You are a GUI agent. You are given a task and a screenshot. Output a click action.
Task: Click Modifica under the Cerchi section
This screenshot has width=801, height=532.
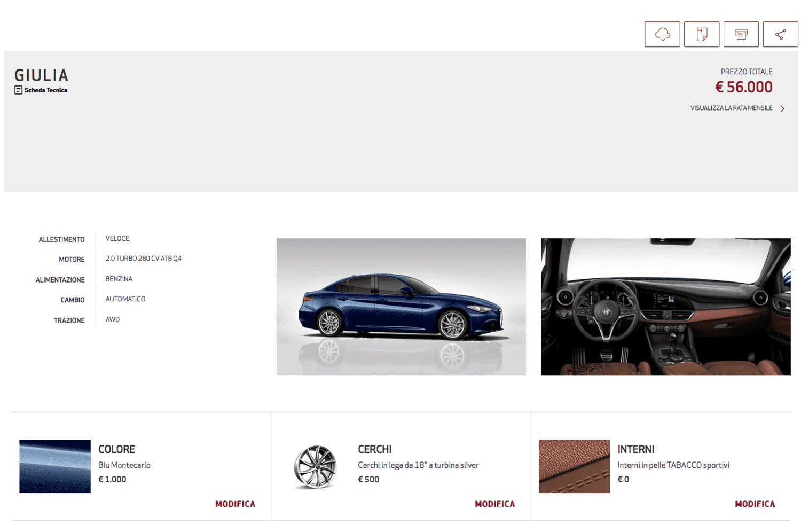[495, 504]
